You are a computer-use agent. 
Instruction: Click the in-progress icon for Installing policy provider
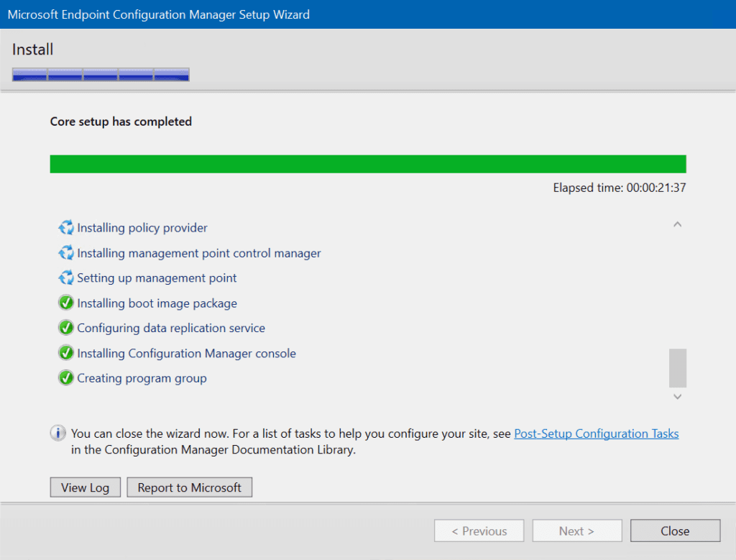[65, 228]
